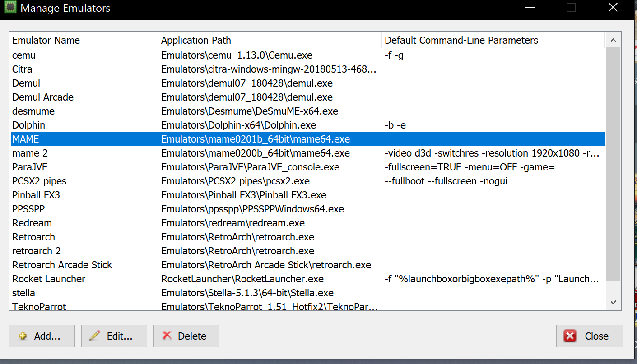Click the Dolphin-x64\Dolphin.exe path cell

tap(238, 125)
